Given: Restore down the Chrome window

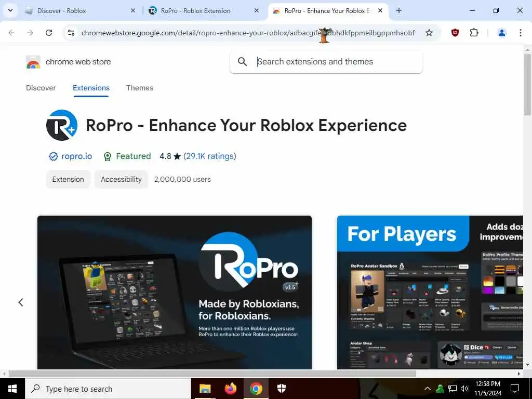Looking at the screenshot, I should click(x=496, y=10).
